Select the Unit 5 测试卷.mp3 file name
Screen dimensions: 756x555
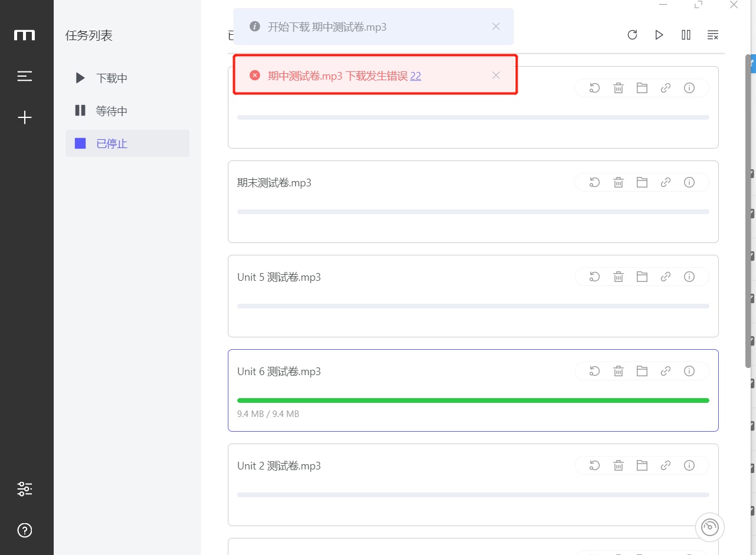tap(279, 277)
